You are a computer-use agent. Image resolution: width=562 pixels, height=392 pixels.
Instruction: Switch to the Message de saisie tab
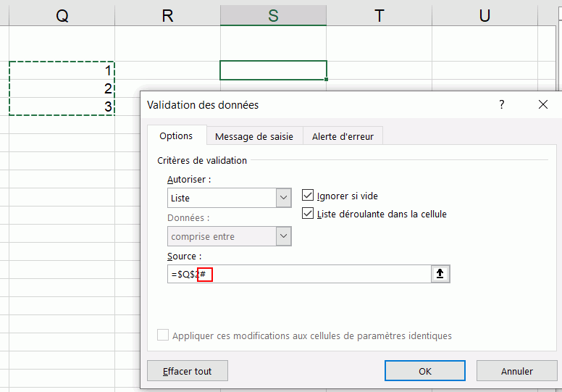[253, 136]
